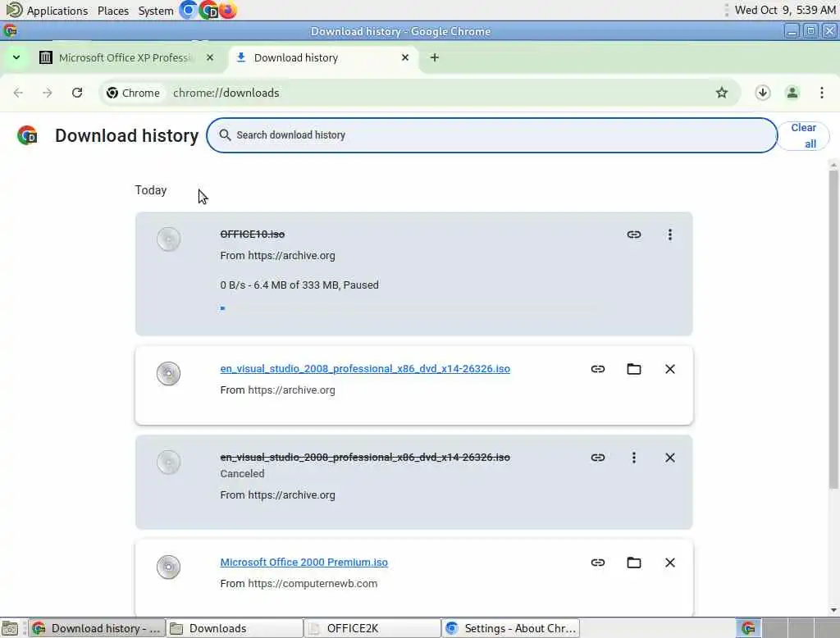Copy link for completed Visual Studio 2008 iso
The width and height of the screenshot is (840, 638).
(598, 369)
